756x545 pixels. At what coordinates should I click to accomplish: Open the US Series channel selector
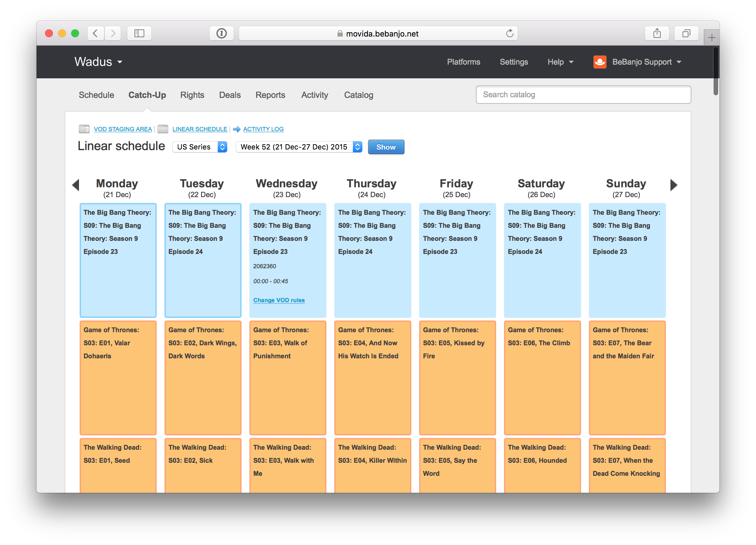click(x=200, y=147)
